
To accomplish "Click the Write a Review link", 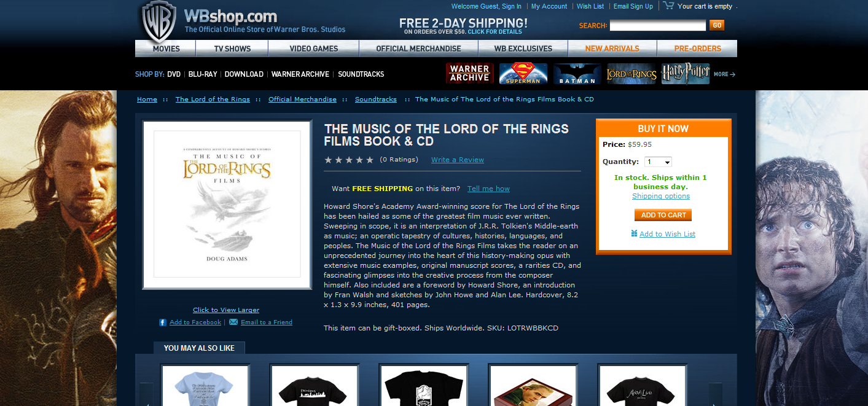I will point(458,160).
